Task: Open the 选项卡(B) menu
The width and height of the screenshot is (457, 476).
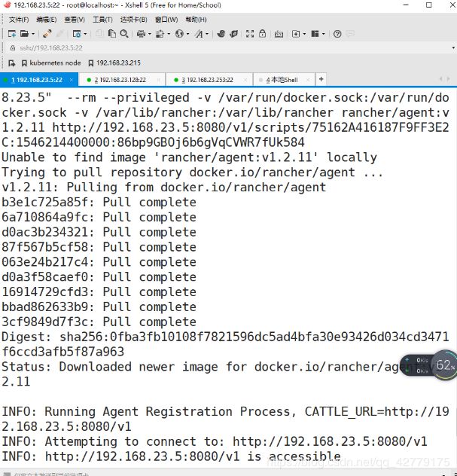Action: [x=133, y=20]
